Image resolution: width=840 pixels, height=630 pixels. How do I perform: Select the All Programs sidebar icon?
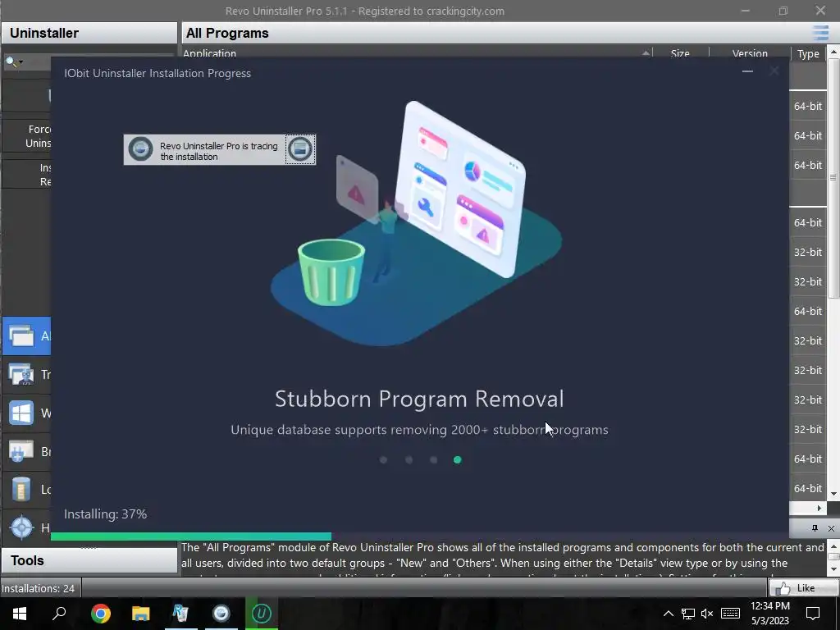[21, 336]
